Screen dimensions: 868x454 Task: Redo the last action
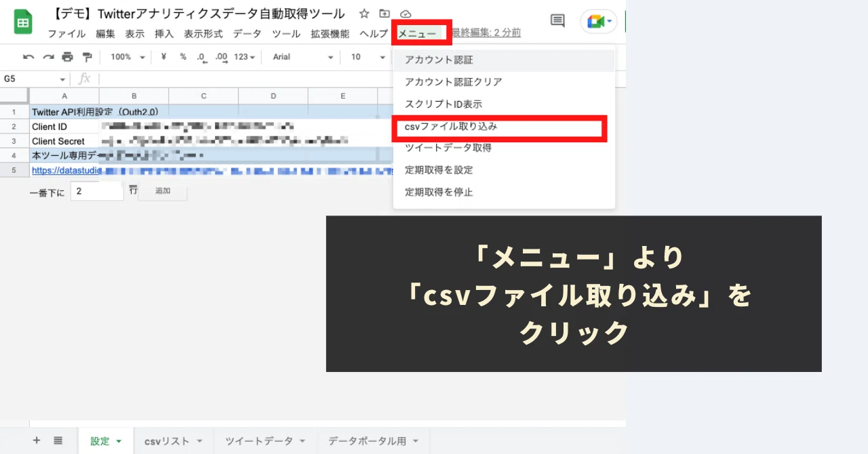[48, 57]
